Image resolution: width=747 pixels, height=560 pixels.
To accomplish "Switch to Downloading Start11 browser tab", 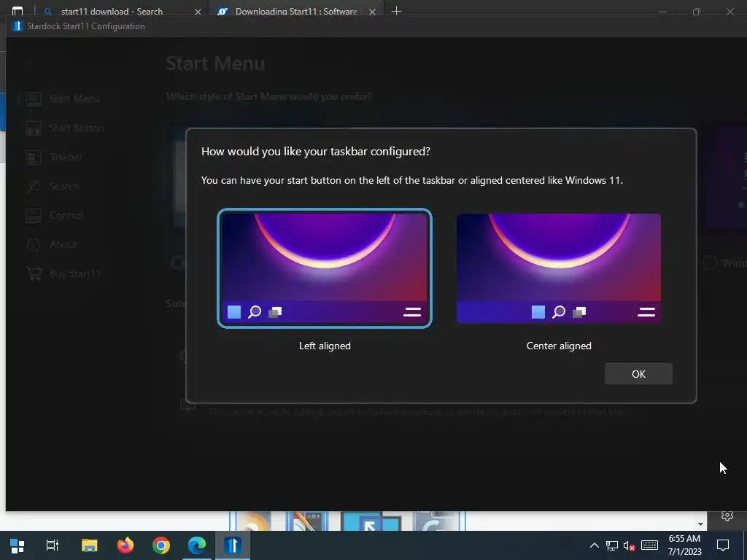I will point(296,11).
